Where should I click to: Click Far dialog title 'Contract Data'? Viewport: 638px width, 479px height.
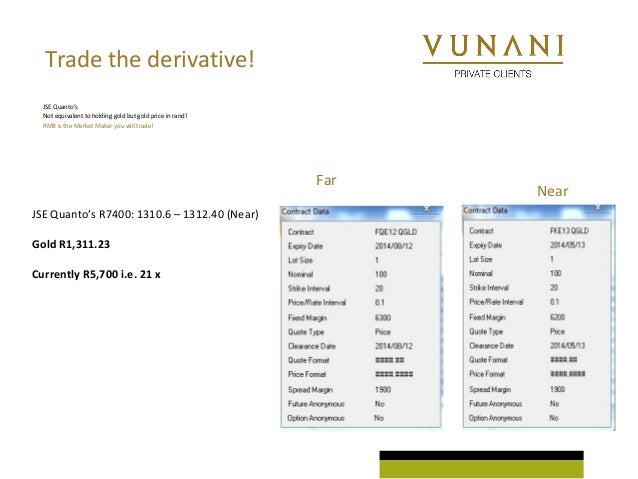point(305,212)
